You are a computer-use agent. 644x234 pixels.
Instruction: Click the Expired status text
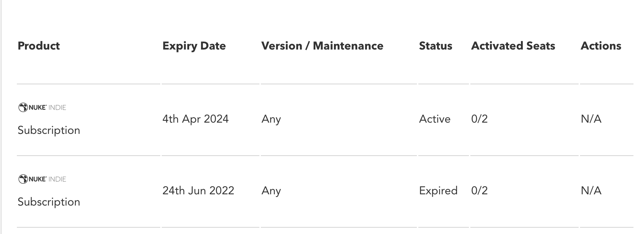click(x=438, y=191)
